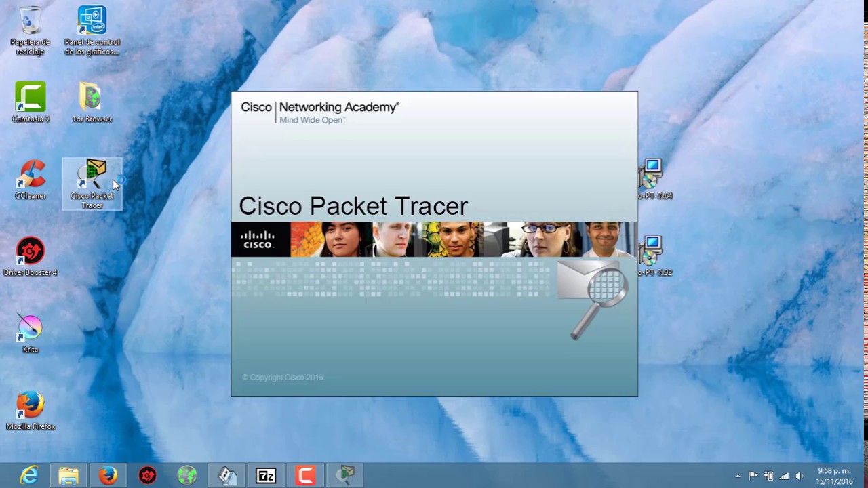Open the Papelera de reciclaje desktop icon

coord(30,30)
